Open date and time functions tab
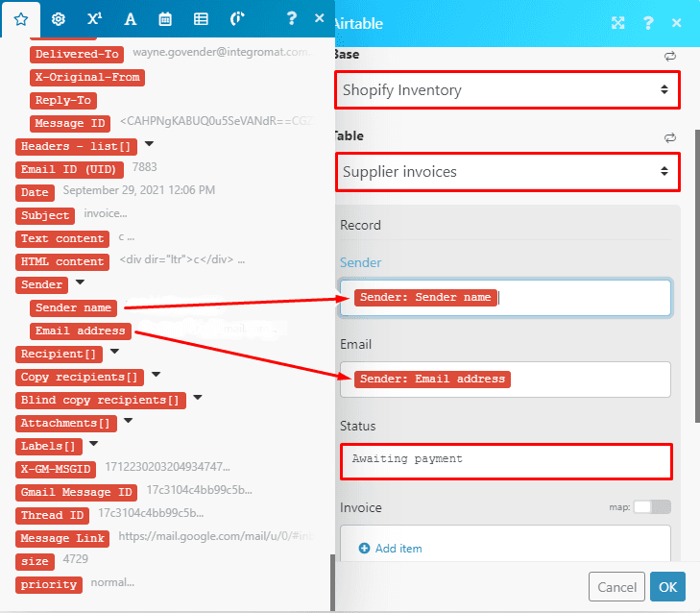Screen dimensions: 700x613 (x=165, y=19)
